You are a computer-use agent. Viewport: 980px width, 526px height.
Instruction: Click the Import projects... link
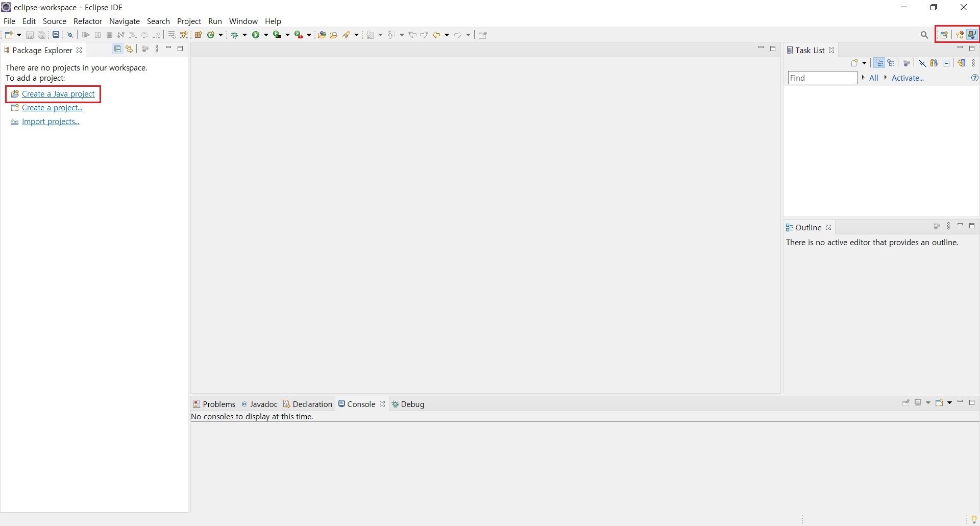[x=51, y=122]
